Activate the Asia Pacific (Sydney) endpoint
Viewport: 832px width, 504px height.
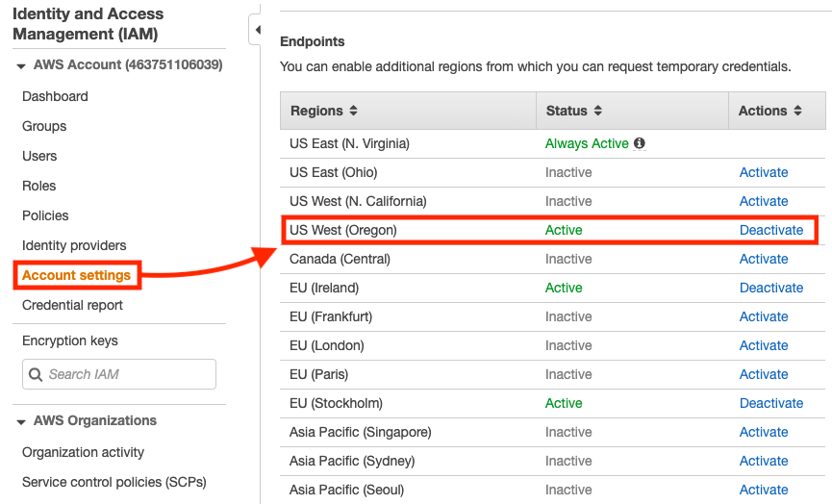pos(764,461)
